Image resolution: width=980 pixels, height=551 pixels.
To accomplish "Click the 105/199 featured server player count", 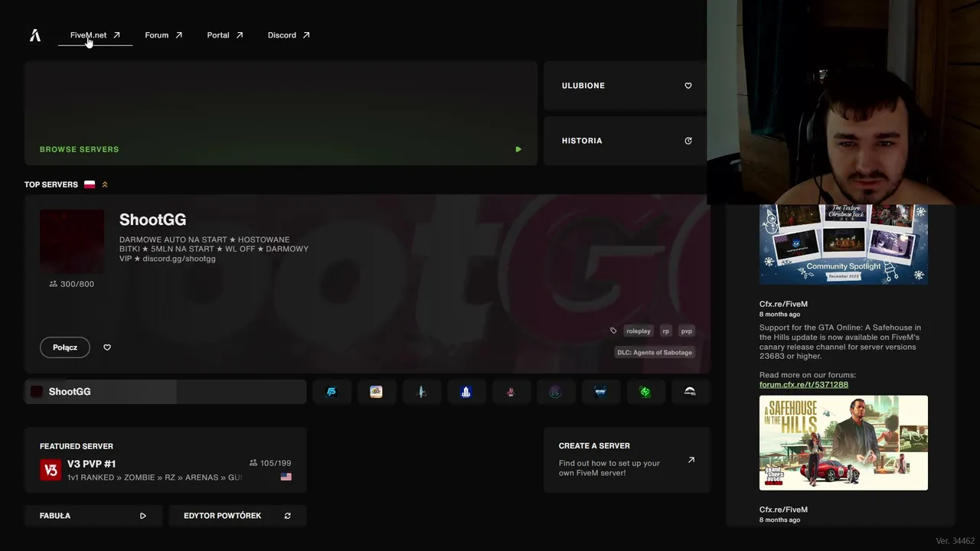I will tap(270, 463).
